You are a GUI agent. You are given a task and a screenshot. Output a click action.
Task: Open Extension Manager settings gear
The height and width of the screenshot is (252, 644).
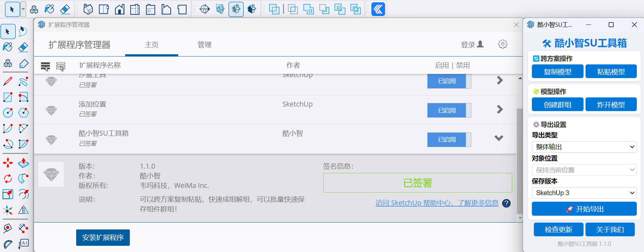(x=503, y=44)
